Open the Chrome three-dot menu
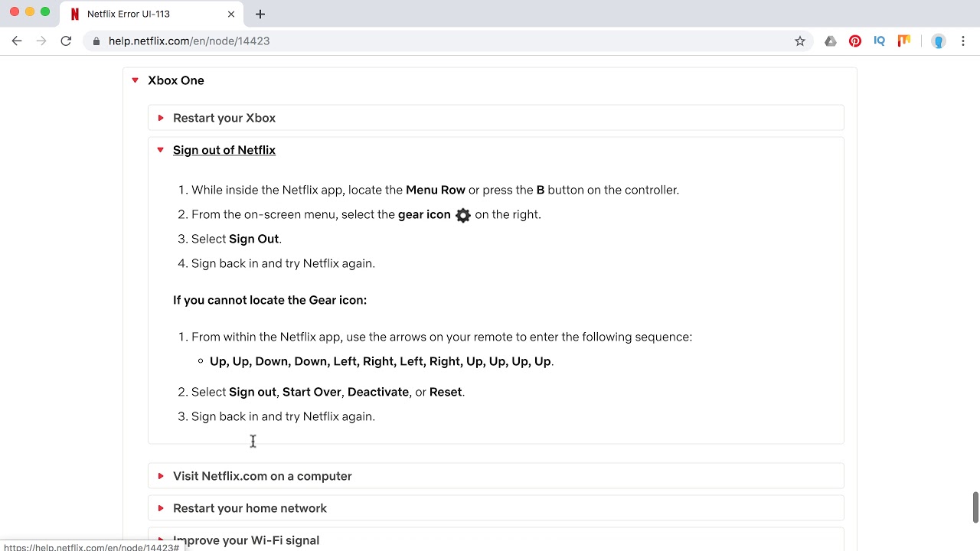This screenshot has width=980, height=551. tap(963, 41)
